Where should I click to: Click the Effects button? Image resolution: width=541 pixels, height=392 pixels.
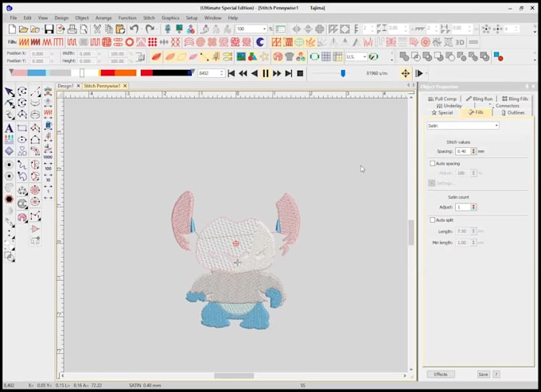[441, 374]
